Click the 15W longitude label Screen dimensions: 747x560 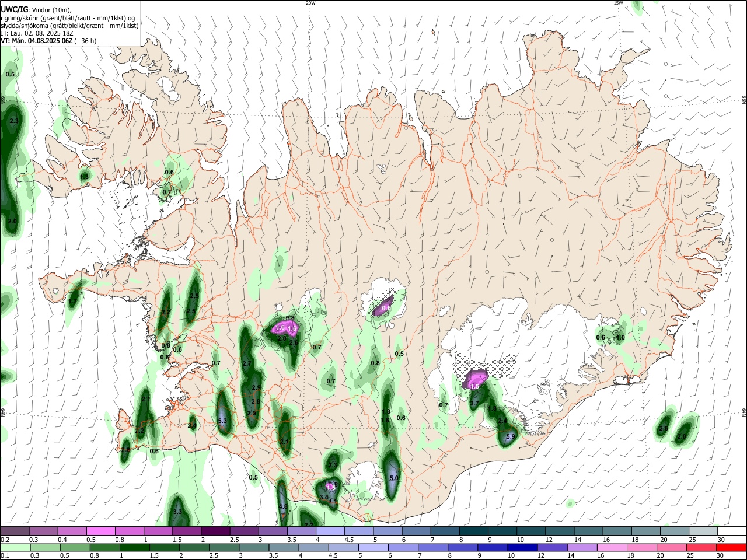point(618,3)
